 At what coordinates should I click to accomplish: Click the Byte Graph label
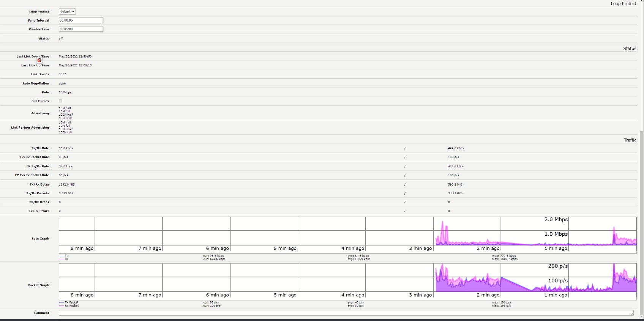(40, 239)
